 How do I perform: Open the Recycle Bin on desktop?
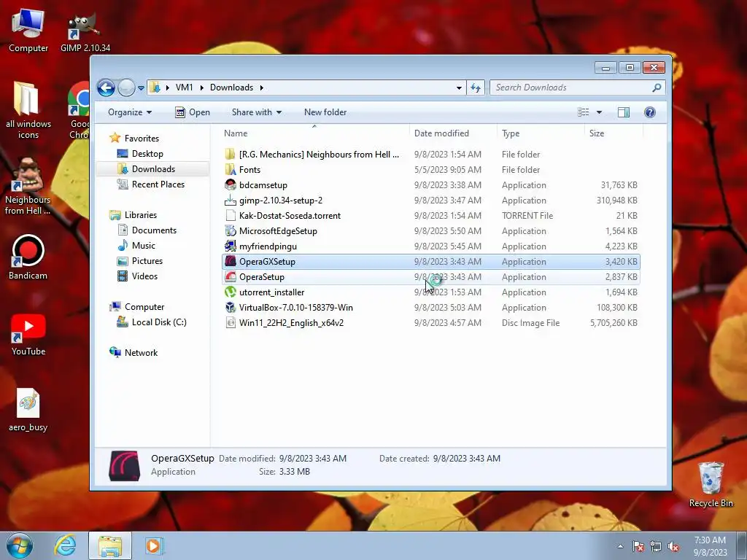(711, 484)
